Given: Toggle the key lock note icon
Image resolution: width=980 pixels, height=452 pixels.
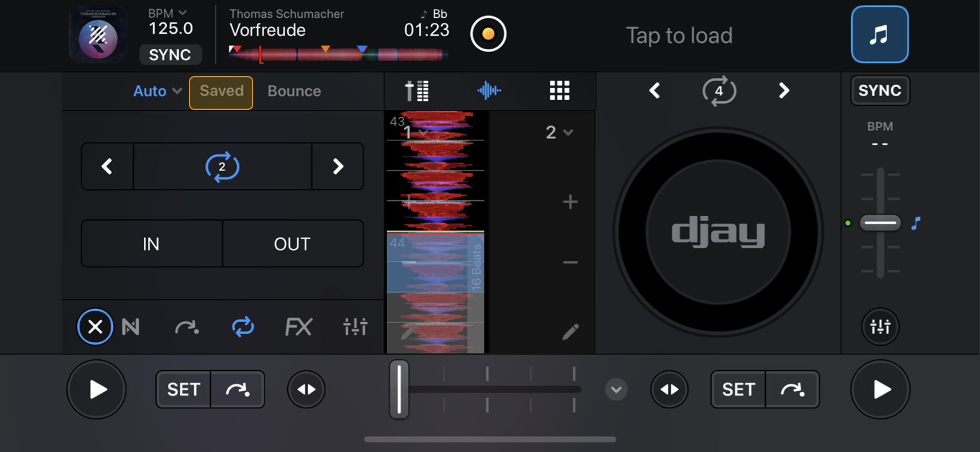Looking at the screenshot, I should pyautogui.click(x=916, y=223).
